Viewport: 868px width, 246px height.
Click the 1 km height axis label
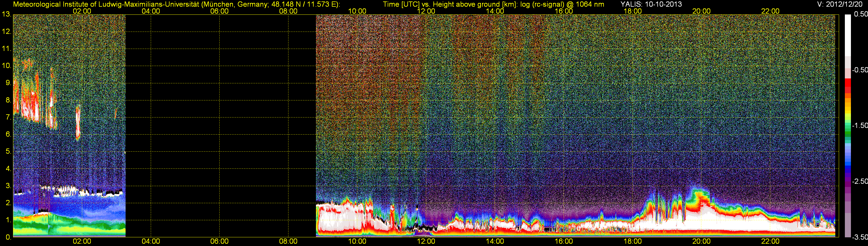click(x=8, y=220)
